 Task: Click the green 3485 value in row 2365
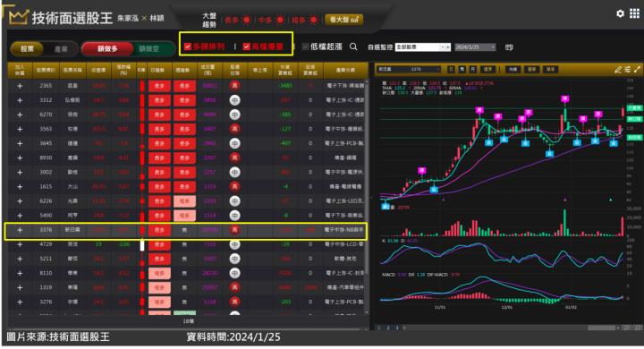[x=285, y=86]
